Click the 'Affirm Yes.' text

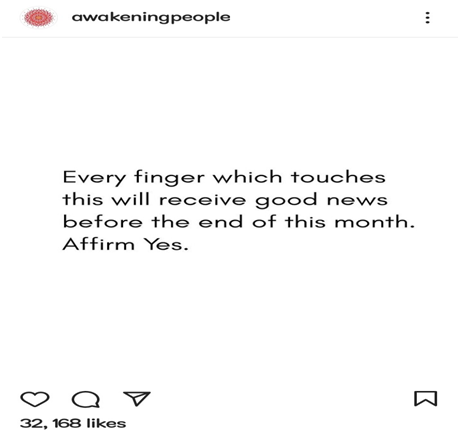tap(125, 245)
